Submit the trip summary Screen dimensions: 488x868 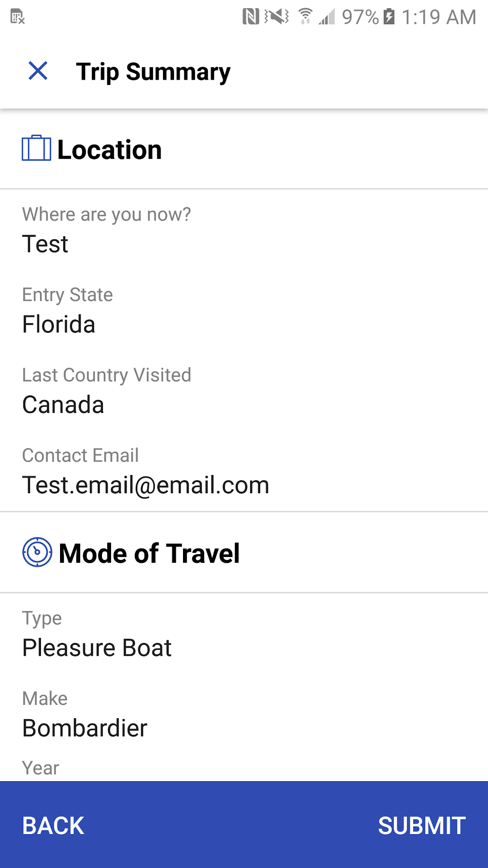pos(421,826)
